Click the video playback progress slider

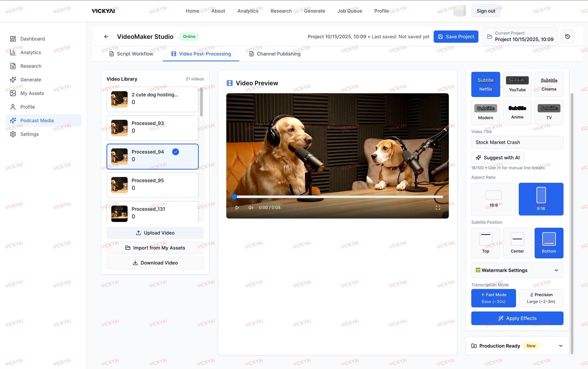339,197
